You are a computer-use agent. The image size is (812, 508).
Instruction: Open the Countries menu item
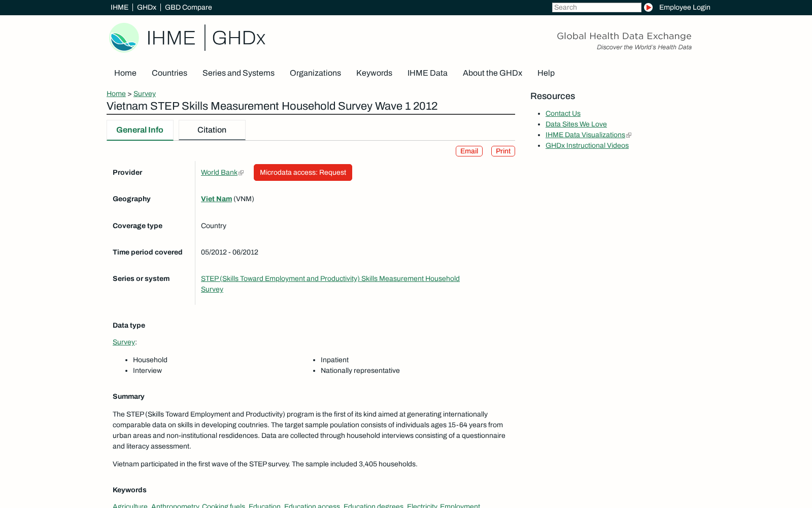pyautogui.click(x=170, y=73)
